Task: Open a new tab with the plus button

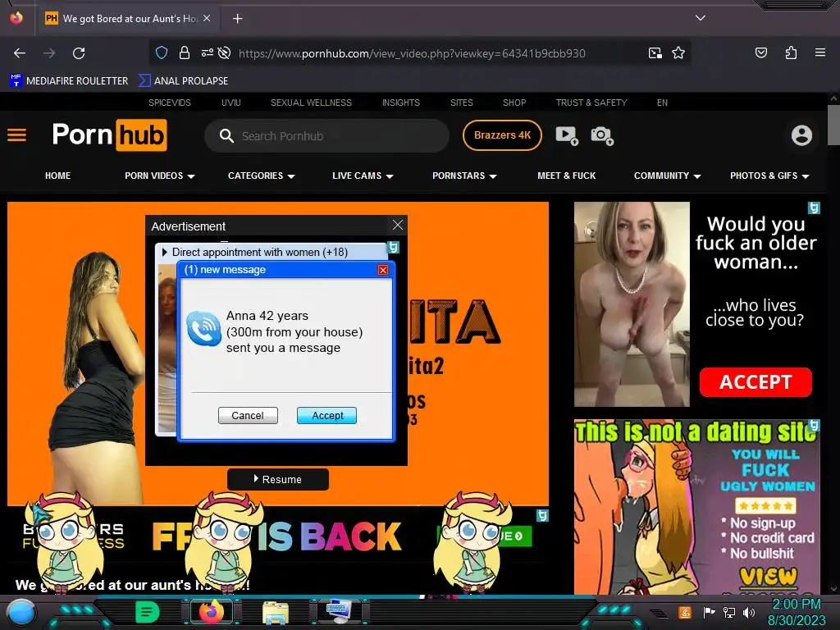Action: (x=237, y=19)
